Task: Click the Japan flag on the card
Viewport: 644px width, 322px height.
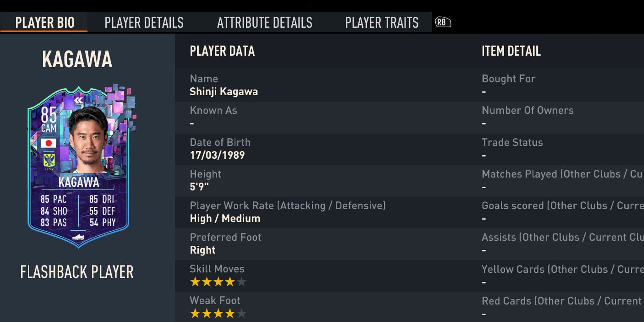Action: [x=49, y=143]
